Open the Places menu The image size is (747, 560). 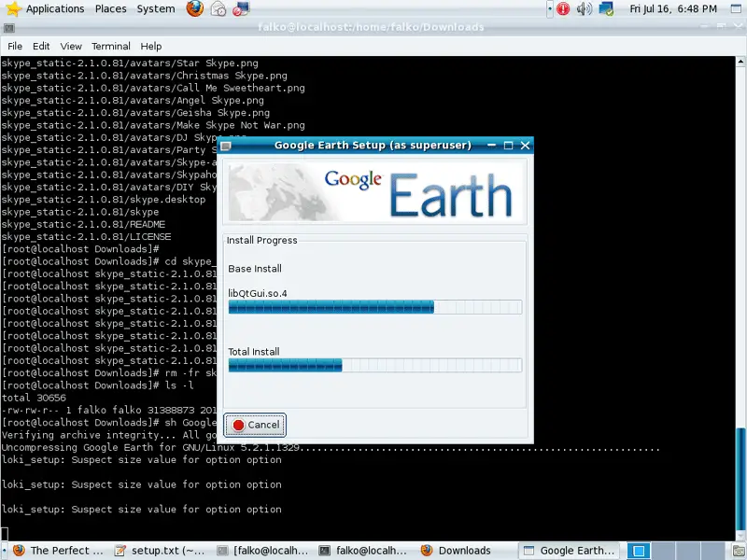click(x=110, y=8)
